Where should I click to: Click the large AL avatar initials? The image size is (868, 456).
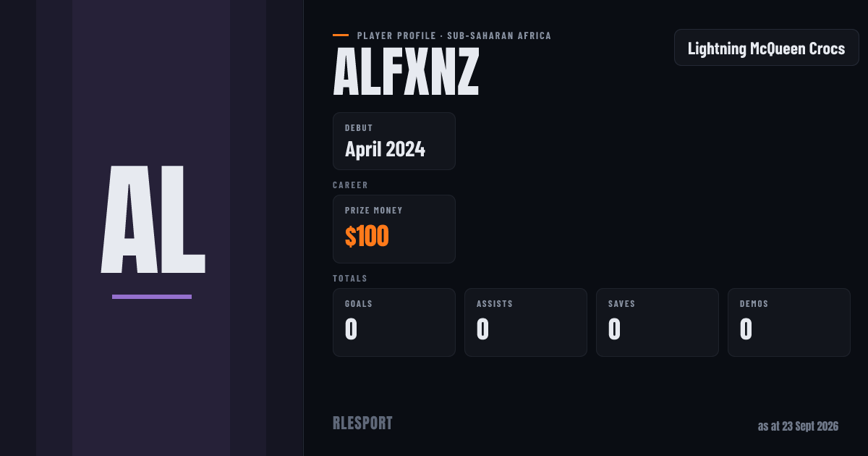coord(153,219)
